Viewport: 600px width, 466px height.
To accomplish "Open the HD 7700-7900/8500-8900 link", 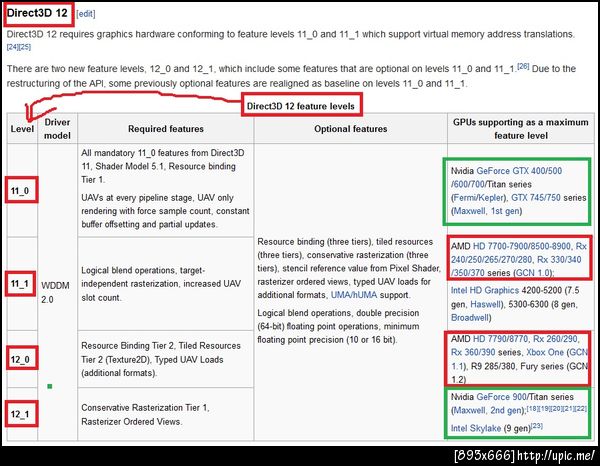I will click(522, 246).
